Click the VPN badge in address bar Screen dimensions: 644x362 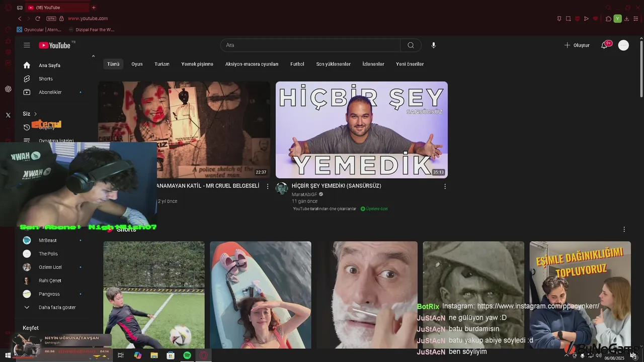click(51, 19)
